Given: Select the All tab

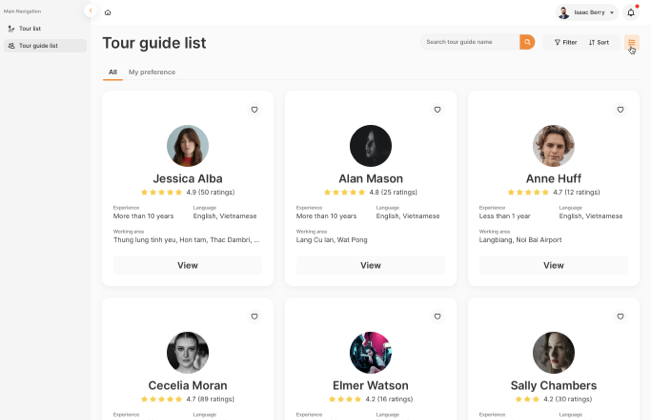Looking at the screenshot, I should pyautogui.click(x=113, y=72).
